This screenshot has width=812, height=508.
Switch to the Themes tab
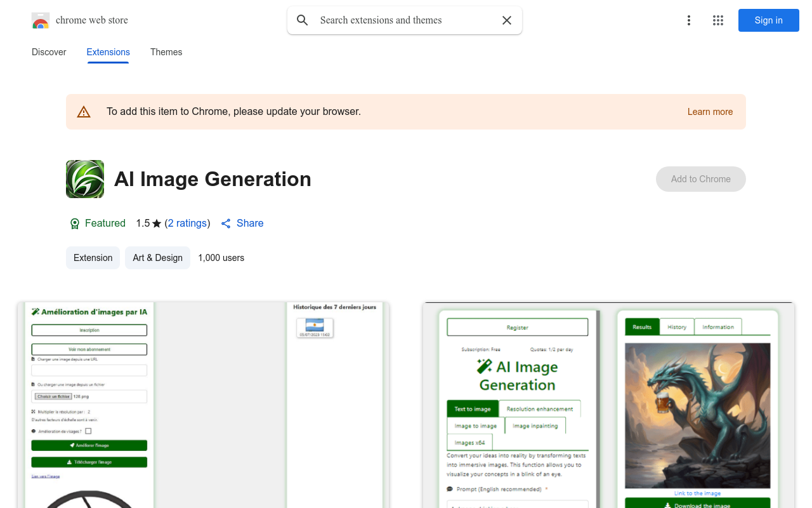tap(166, 52)
